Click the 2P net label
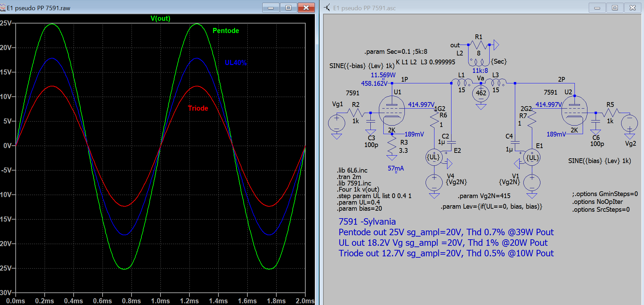The height and width of the screenshot is (305, 644). (x=562, y=79)
